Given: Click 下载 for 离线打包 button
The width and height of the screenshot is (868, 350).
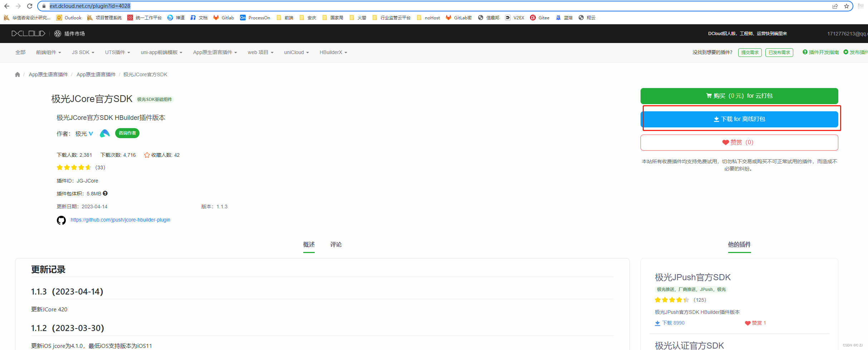Looking at the screenshot, I should point(739,119).
